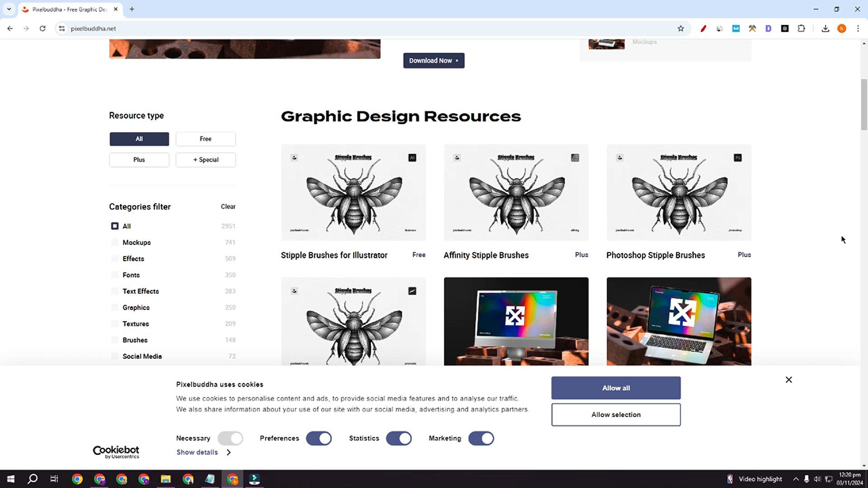Image resolution: width=868 pixels, height=488 pixels.
Task: Open a new browser tab
Action: tap(132, 9)
